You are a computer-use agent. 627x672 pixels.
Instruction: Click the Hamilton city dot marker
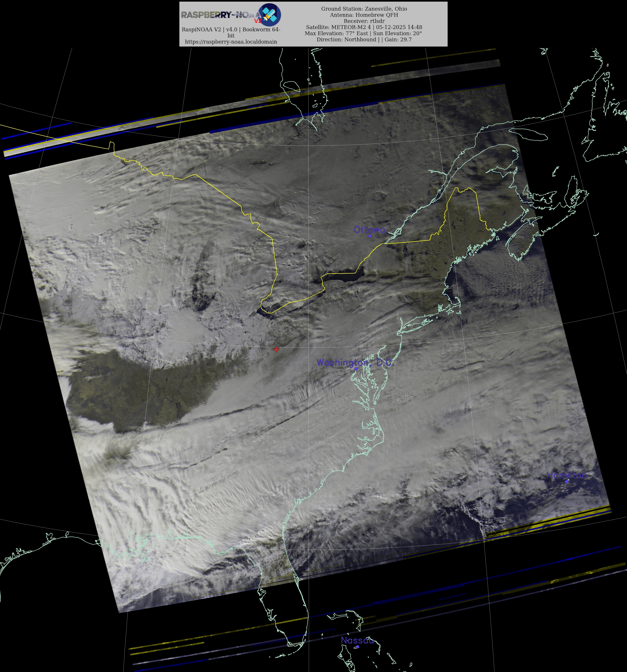tap(567, 481)
